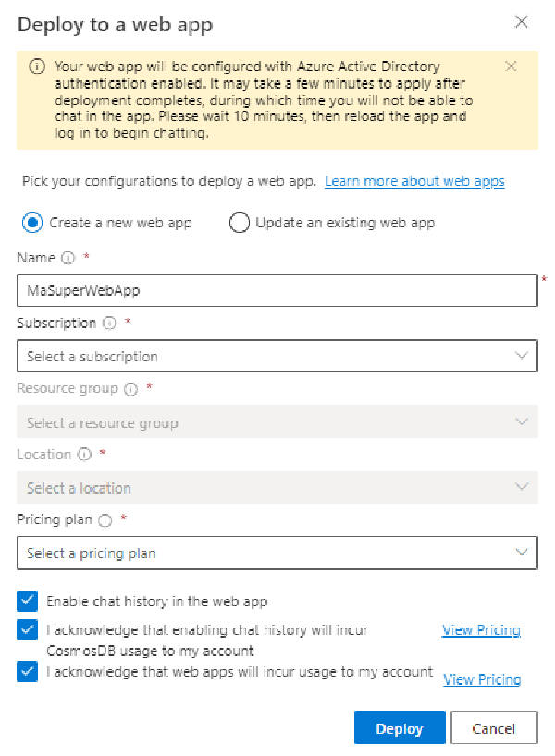This screenshot has height=756, width=555.
Task: Open the Select a resource group dropdown
Action: click(277, 422)
